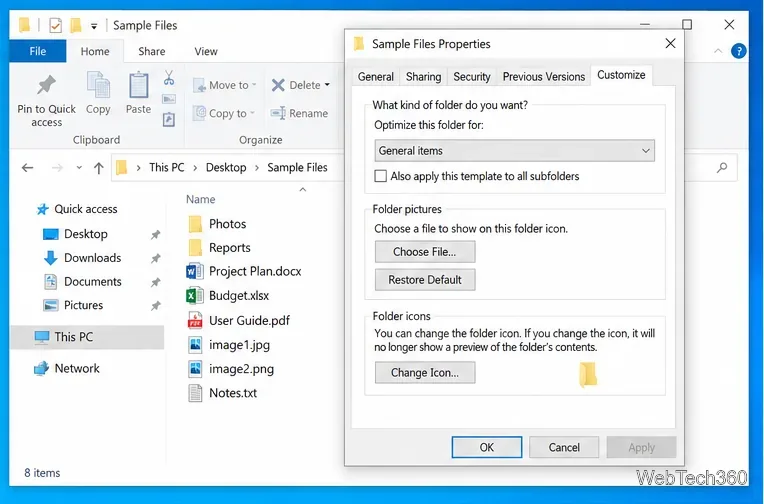The image size is (764, 504).
Task: Click the Restore Default button
Action: 425,280
